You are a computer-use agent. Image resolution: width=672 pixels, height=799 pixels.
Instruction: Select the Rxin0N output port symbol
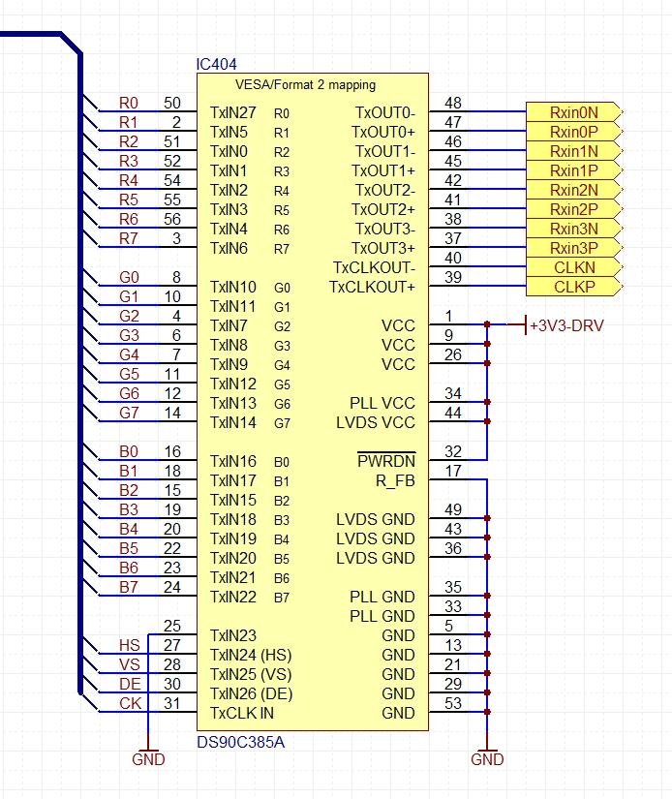pos(574,111)
